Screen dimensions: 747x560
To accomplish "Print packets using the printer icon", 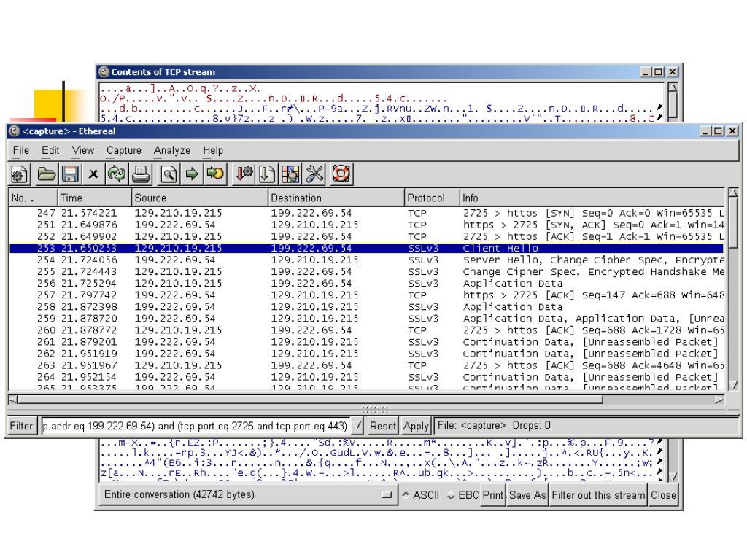I will (x=141, y=174).
